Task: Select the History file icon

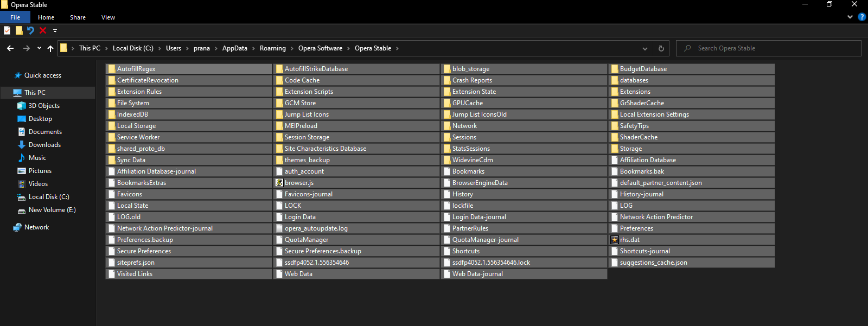Action: 447,194
